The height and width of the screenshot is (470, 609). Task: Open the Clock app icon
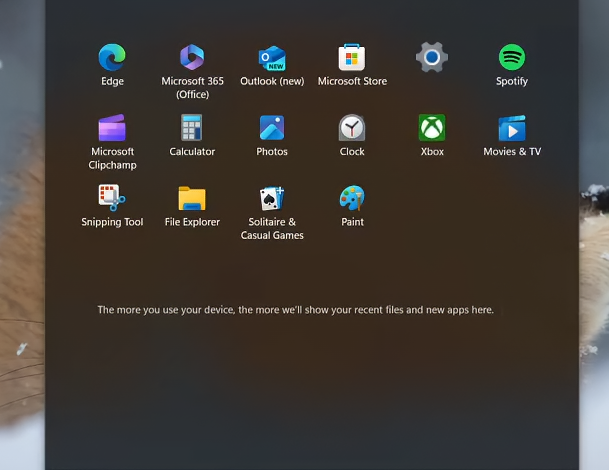(x=352, y=127)
